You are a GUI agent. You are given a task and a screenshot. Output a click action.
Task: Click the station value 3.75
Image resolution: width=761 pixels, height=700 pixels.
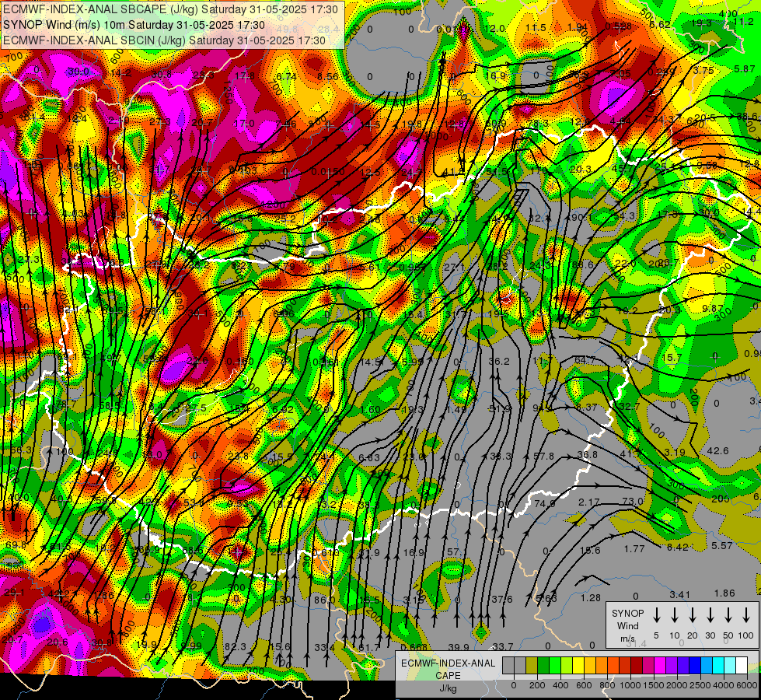point(703,71)
